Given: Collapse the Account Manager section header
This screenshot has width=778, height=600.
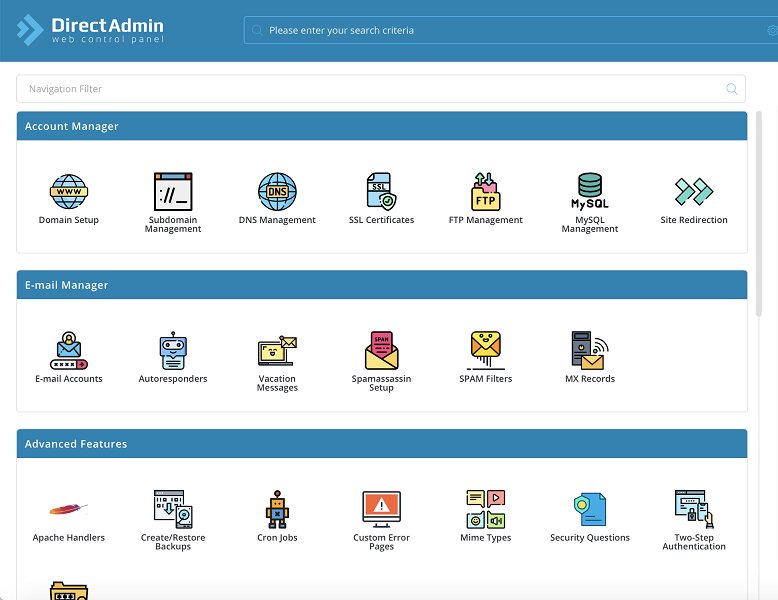Looking at the screenshot, I should (x=381, y=126).
